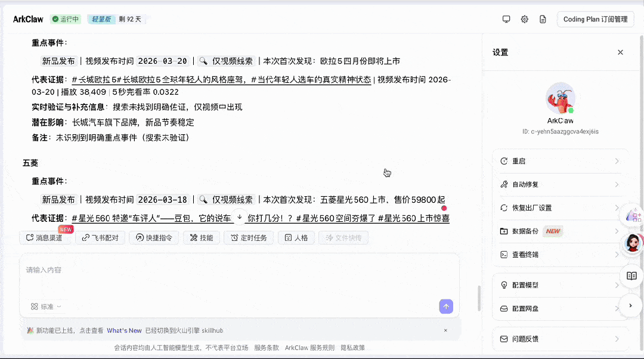Open the settings gear in the top bar

tap(524, 18)
